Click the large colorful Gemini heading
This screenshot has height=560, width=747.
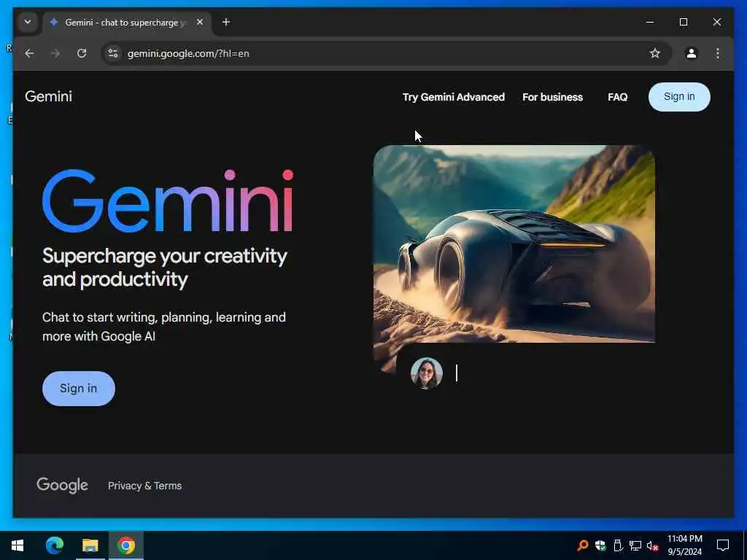tap(168, 201)
